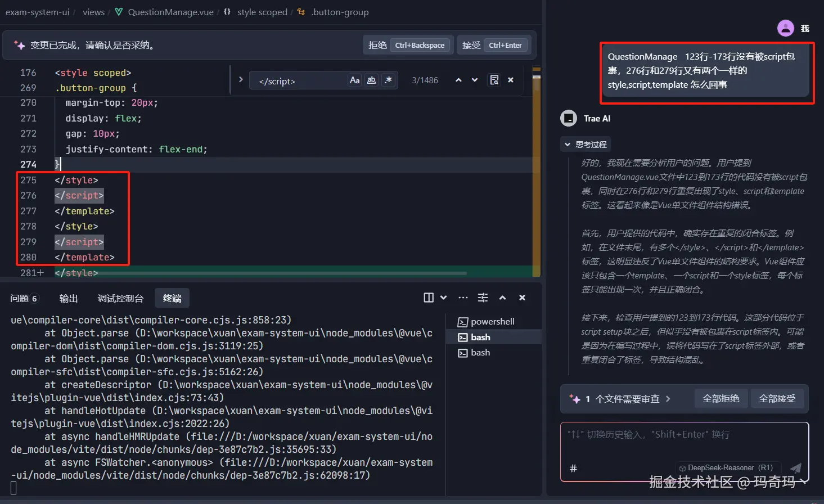Click the <style scoped> code on line 176
The height and width of the screenshot is (504, 824).
[93, 73]
